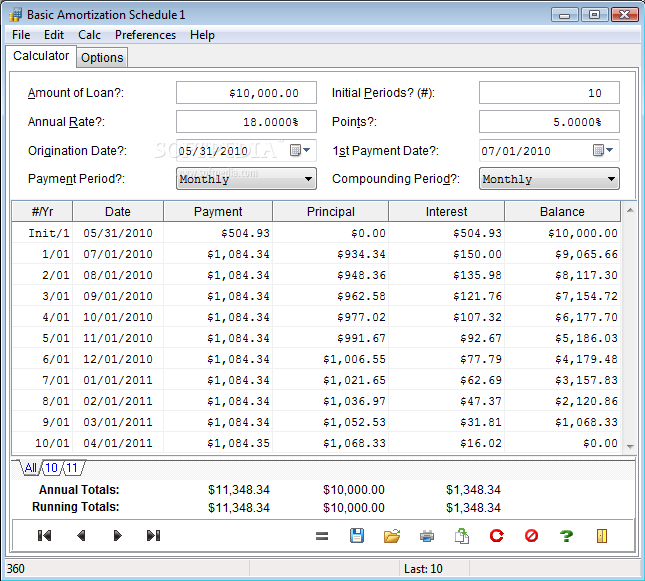The width and height of the screenshot is (645, 581).
Task: Click the Payment column header
Action: (218, 211)
